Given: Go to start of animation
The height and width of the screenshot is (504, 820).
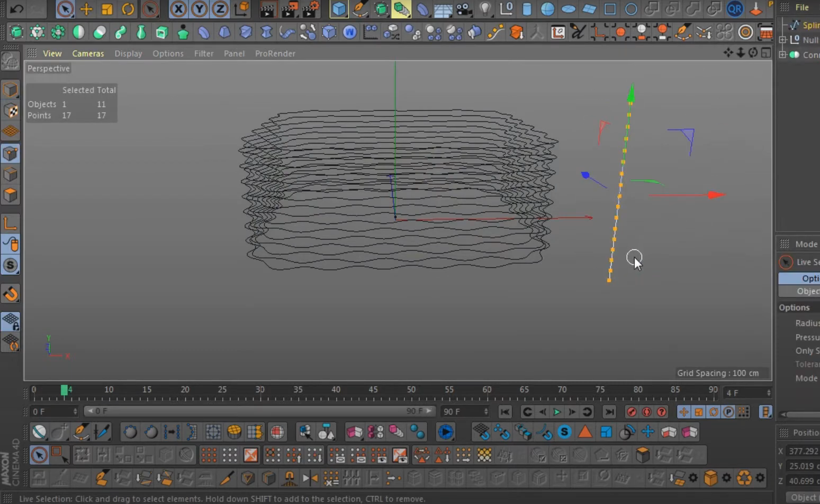Looking at the screenshot, I should (x=504, y=412).
